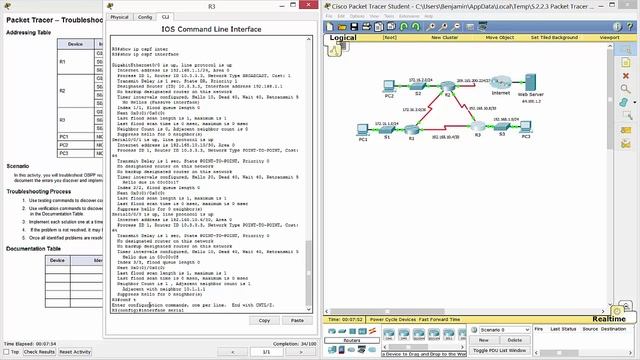Click the Paste toolbar icon in Packet Tracer

tap(391, 27)
